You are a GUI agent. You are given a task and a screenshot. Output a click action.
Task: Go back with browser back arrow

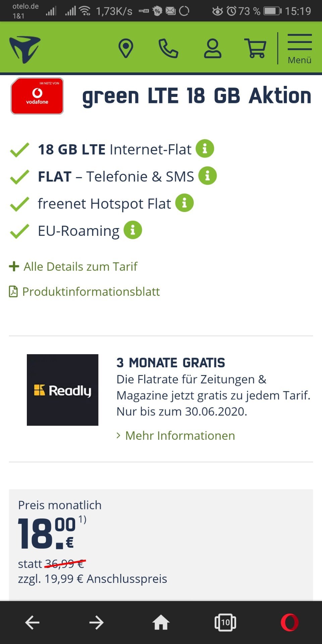(33, 623)
